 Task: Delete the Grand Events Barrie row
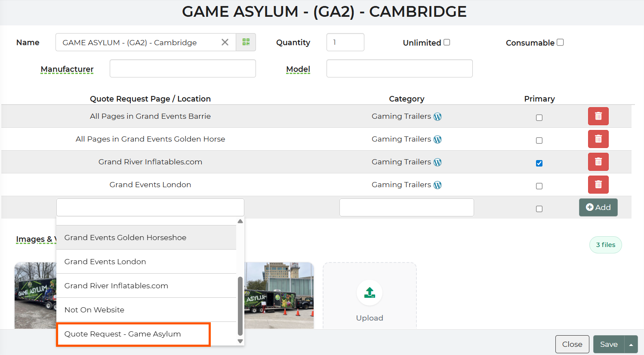tap(598, 116)
